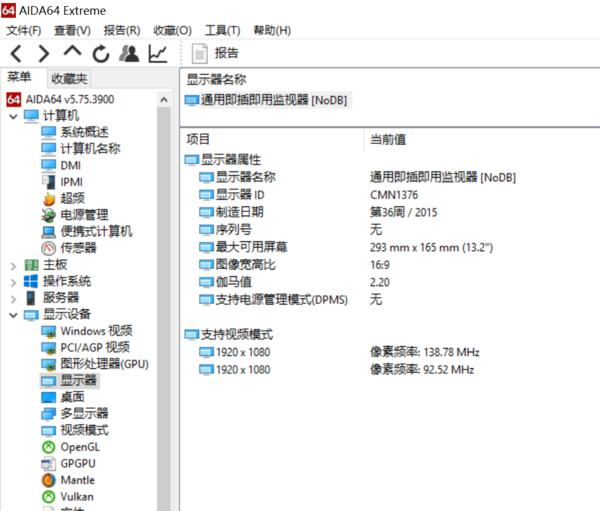Viewport: 600px width, 511px height.
Task: Refresh the current page
Action: (101, 54)
